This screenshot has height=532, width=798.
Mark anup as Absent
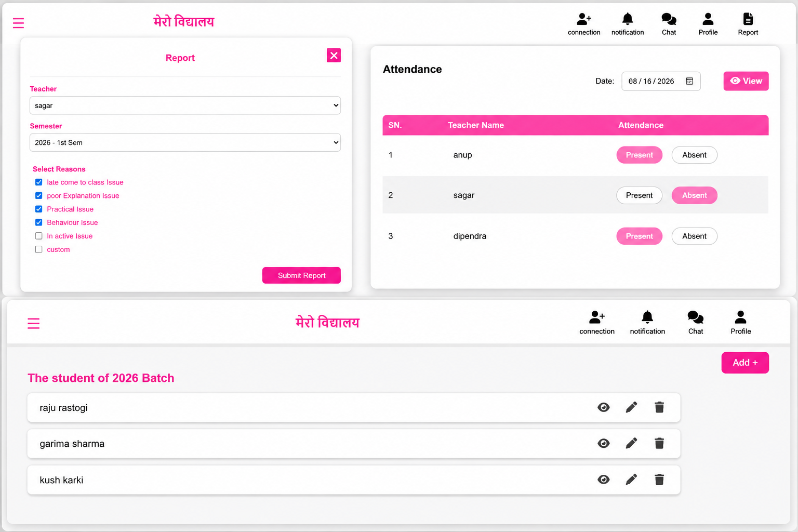click(694, 155)
